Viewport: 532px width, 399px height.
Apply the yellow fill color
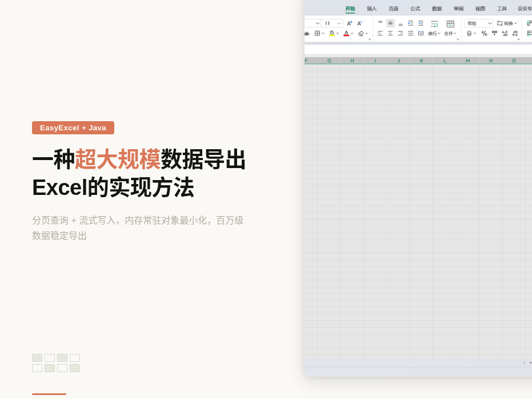coord(332,33)
